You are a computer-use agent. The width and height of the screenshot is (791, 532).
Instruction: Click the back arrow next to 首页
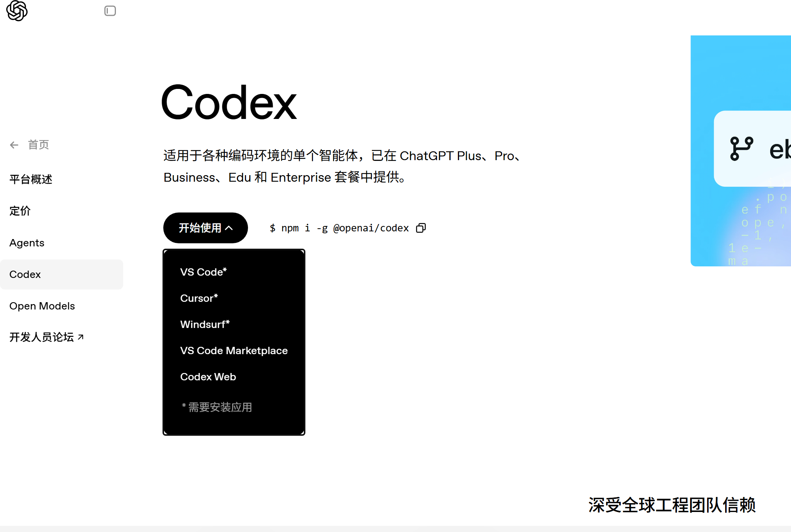tap(14, 145)
